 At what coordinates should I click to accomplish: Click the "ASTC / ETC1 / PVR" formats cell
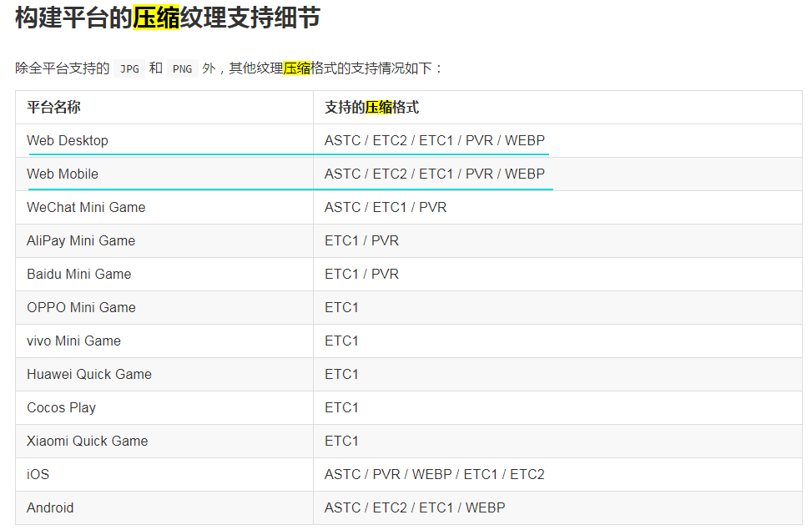click(386, 207)
